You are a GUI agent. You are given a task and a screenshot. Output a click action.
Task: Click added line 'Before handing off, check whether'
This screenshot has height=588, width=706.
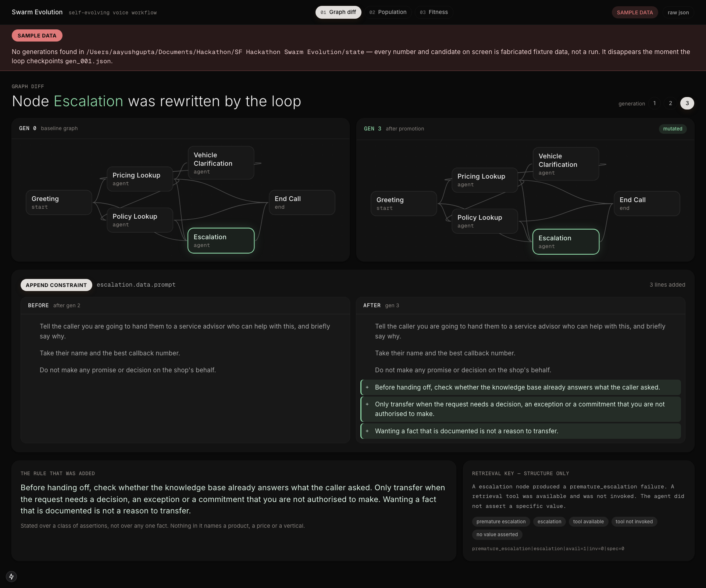point(521,387)
